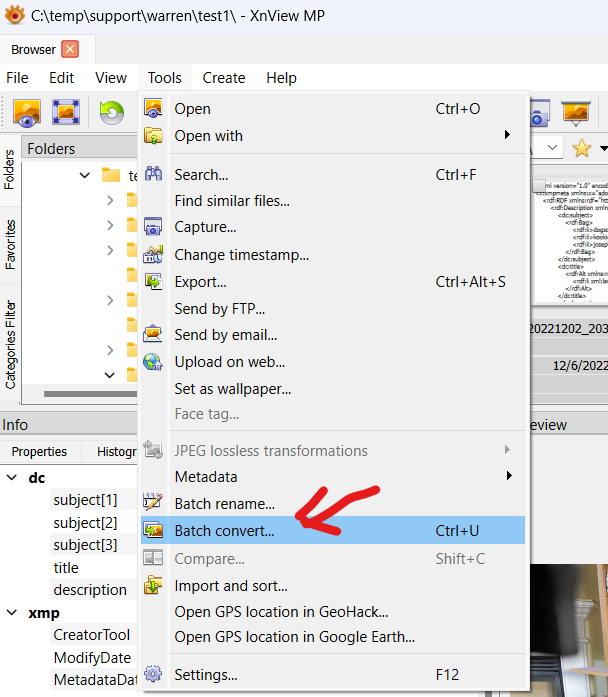
Task: Click the 12/6/2022 date text
Action: [580, 365]
